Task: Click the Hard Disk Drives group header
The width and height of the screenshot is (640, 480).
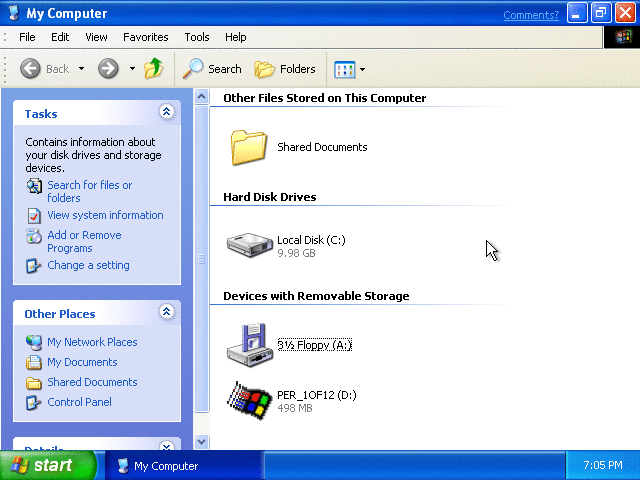Action: point(269,197)
